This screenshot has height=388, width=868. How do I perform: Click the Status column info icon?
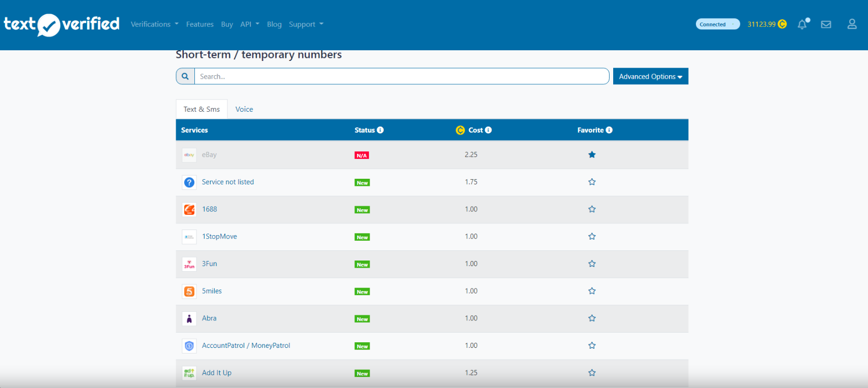tap(380, 130)
